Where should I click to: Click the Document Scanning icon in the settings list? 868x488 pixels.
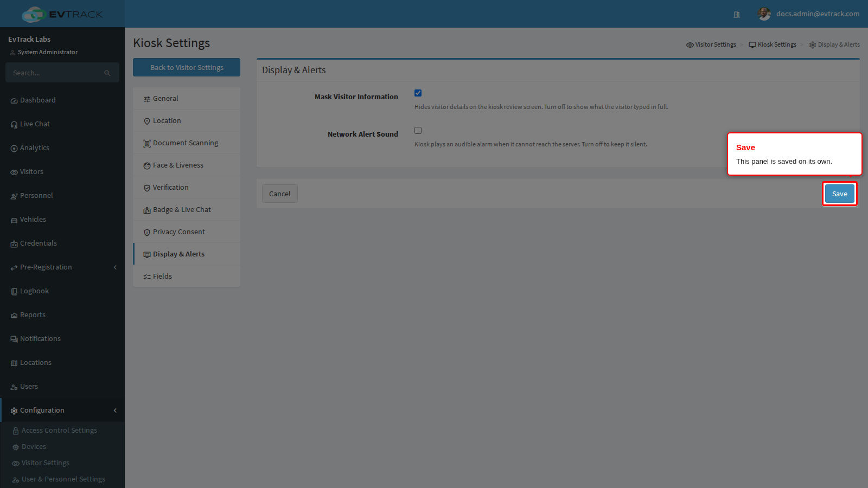coord(147,144)
